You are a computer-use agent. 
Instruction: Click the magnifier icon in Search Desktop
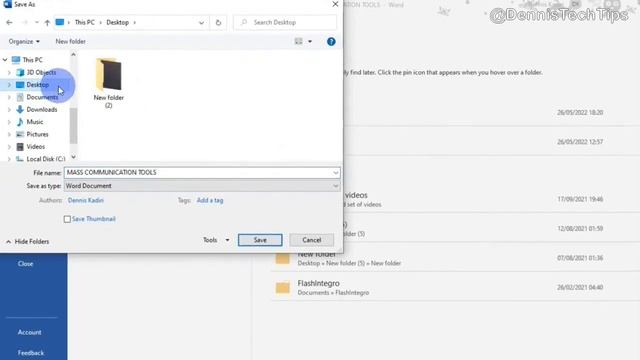click(x=244, y=22)
